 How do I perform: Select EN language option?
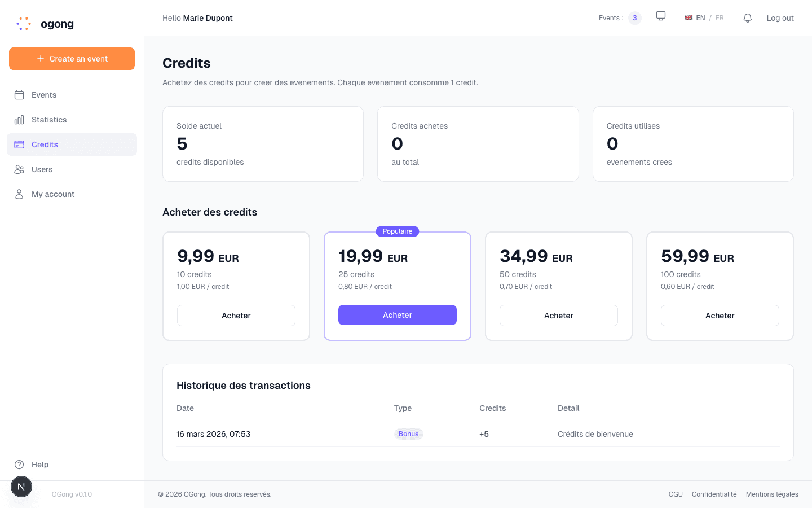tap(700, 18)
